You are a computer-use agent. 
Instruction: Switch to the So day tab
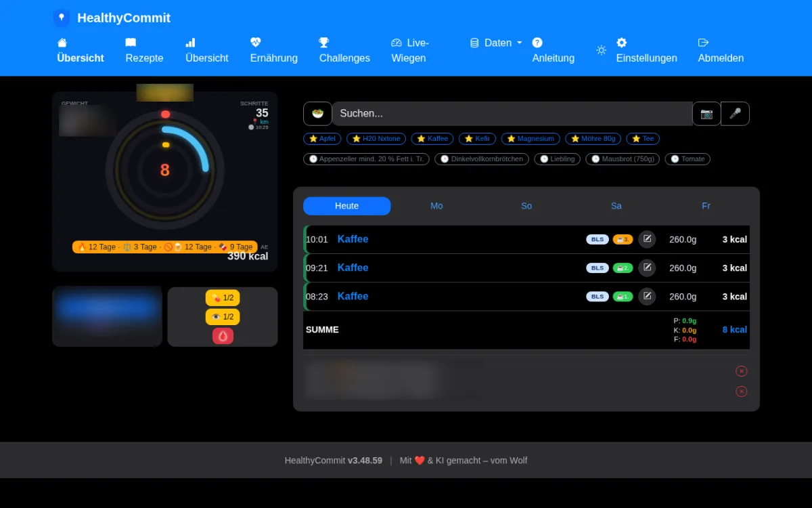pos(526,206)
